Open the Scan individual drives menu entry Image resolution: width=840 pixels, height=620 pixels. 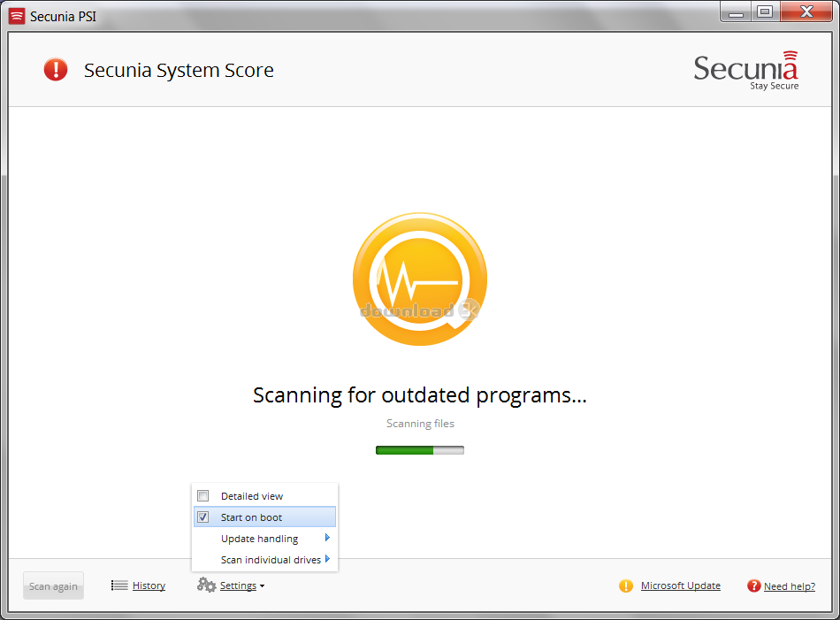tap(264, 560)
